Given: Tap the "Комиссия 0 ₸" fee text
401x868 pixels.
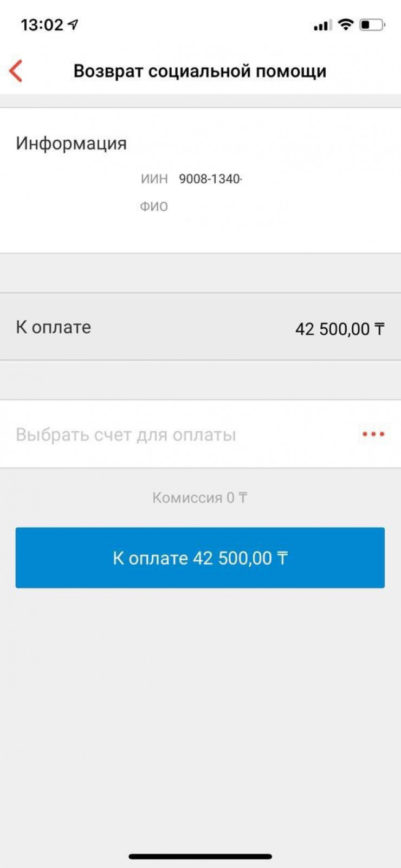Looking at the screenshot, I should 199,497.
